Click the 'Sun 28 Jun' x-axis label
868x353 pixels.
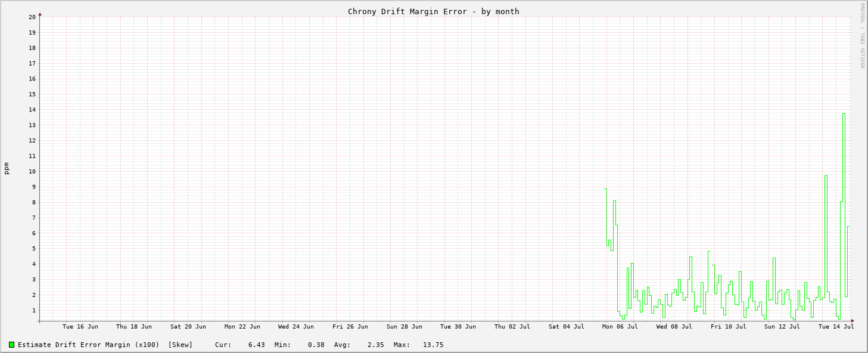405,326
